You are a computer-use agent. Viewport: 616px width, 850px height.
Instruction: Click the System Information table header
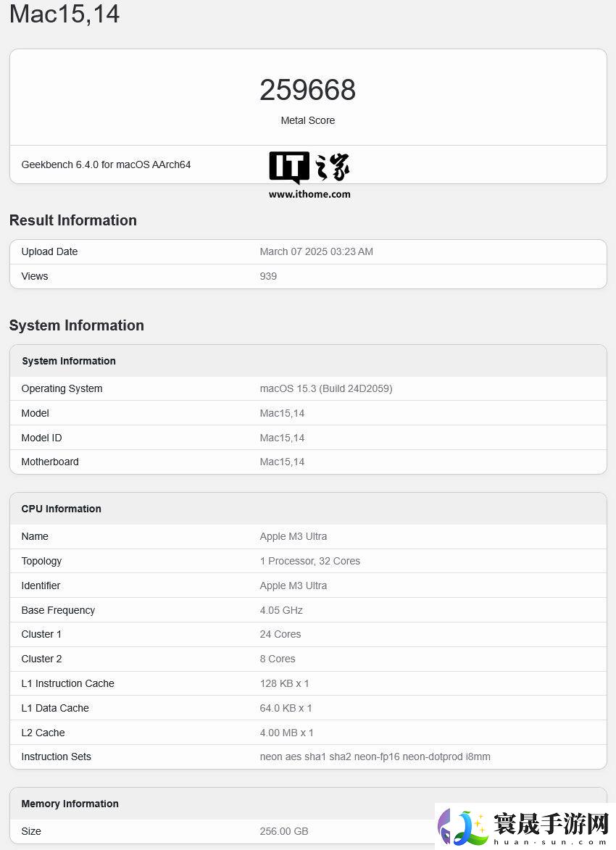[x=69, y=361]
